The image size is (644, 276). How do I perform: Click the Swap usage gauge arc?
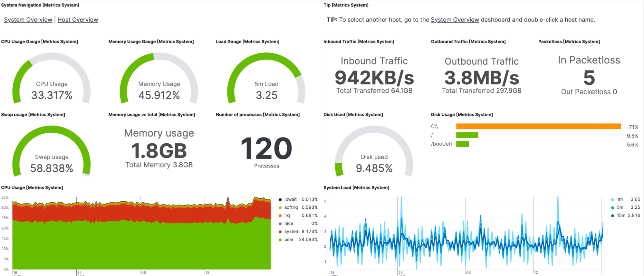[x=52, y=129]
